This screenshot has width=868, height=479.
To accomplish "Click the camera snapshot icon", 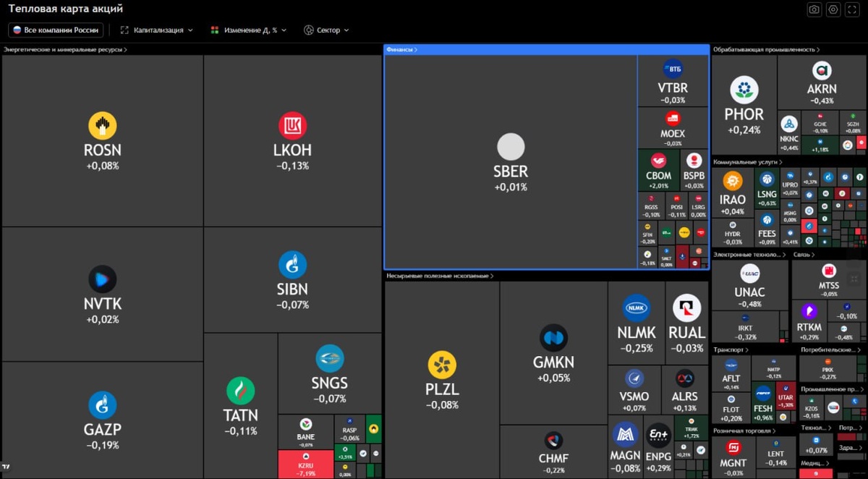I will 814,9.
